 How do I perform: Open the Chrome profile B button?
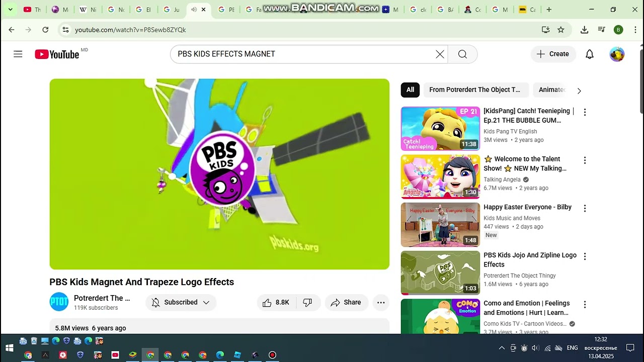618,30
